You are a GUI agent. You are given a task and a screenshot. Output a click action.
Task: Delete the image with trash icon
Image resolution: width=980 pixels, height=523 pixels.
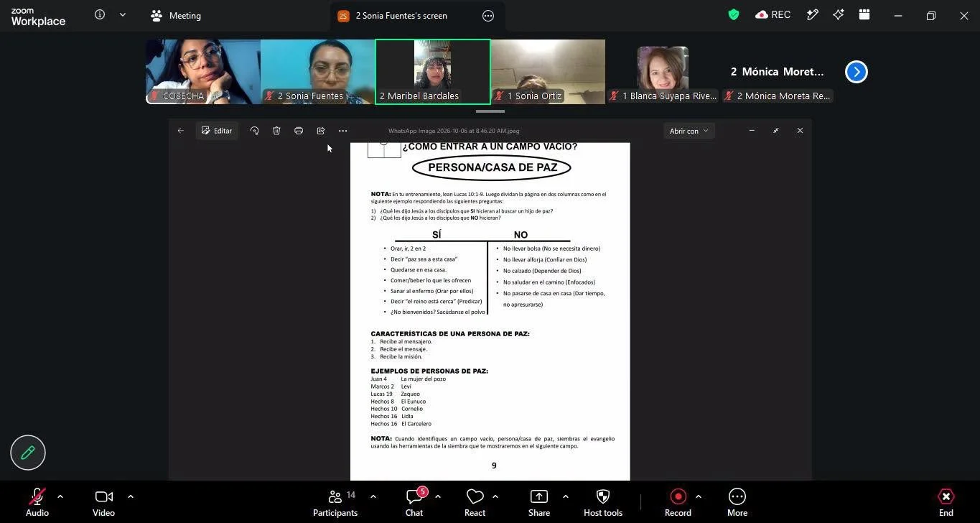pos(276,131)
